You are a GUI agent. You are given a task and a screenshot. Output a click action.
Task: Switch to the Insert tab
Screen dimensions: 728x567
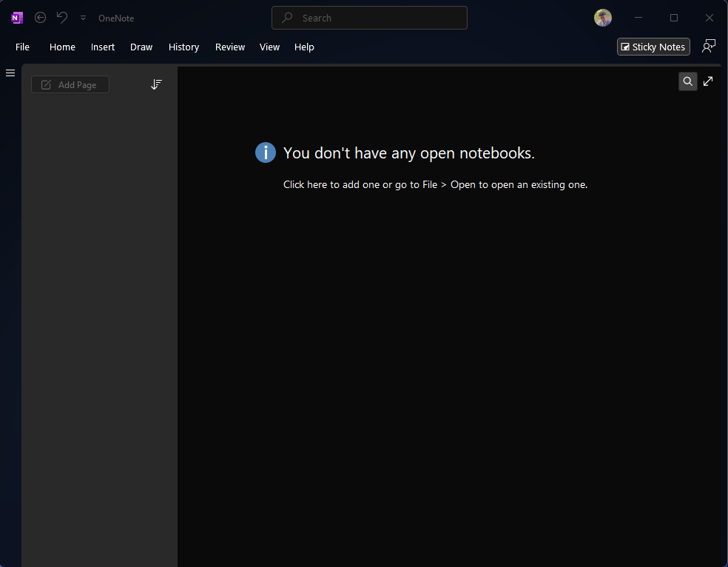click(x=103, y=47)
